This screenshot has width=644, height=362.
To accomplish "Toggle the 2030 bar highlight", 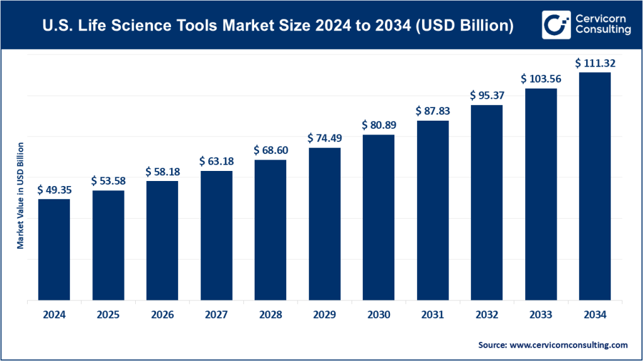I will (379, 220).
